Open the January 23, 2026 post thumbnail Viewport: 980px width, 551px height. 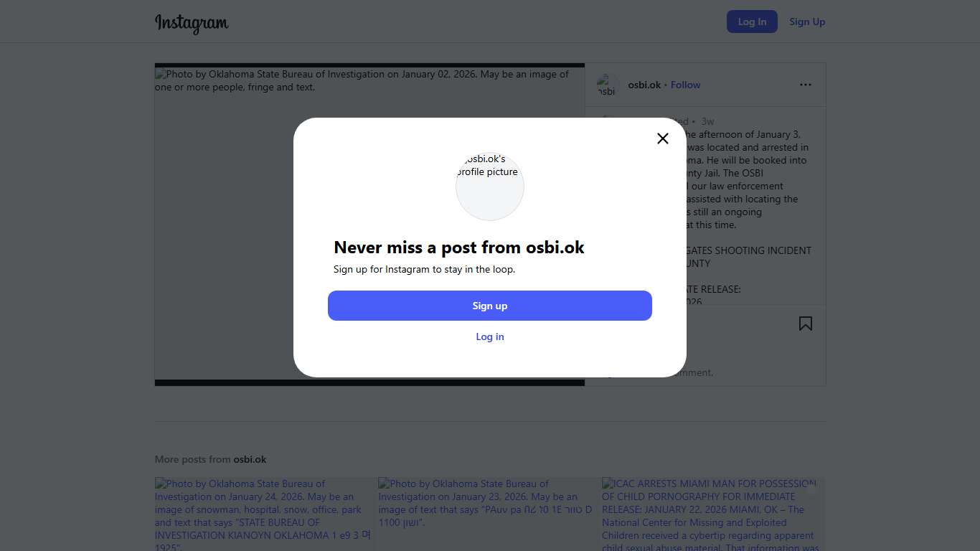click(x=486, y=514)
